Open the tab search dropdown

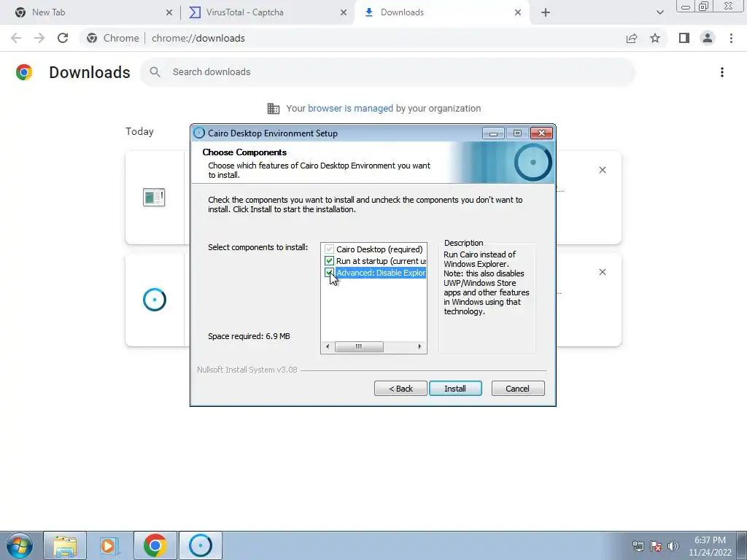(x=659, y=12)
